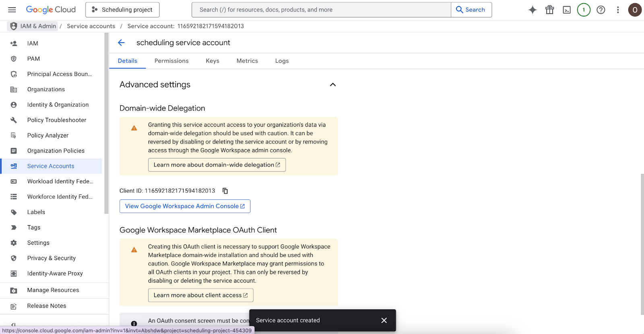This screenshot has width=644, height=334.
Task: Activate Cloud Shell terminal icon
Action: pos(567,10)
